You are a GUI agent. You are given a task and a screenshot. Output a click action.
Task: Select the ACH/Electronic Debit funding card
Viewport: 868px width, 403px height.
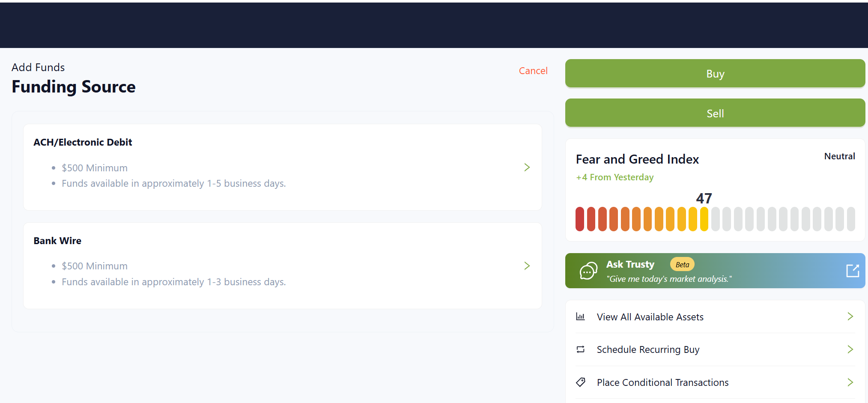(x=282, y=167)
